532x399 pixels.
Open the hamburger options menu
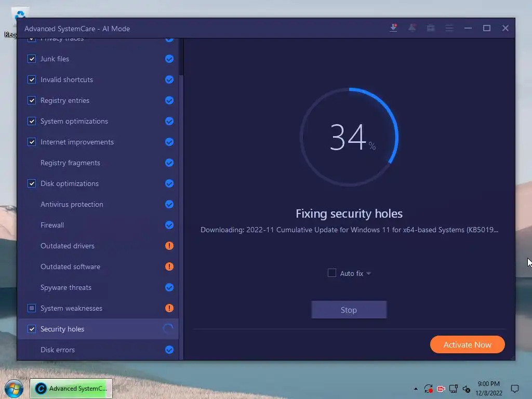(449, 28)
